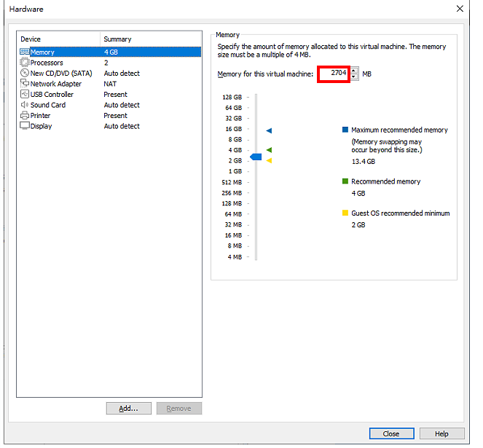Click the window X close button
483x448 pixels.
(460, 9)
